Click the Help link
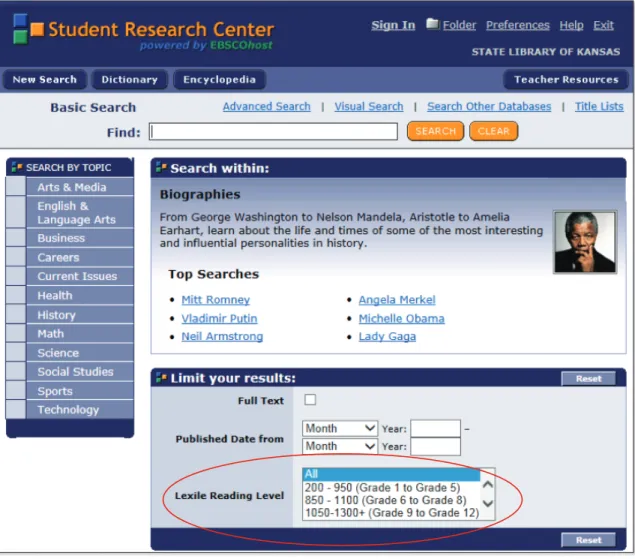The width and height of the screenshot is (635, 559). point(571,25)
